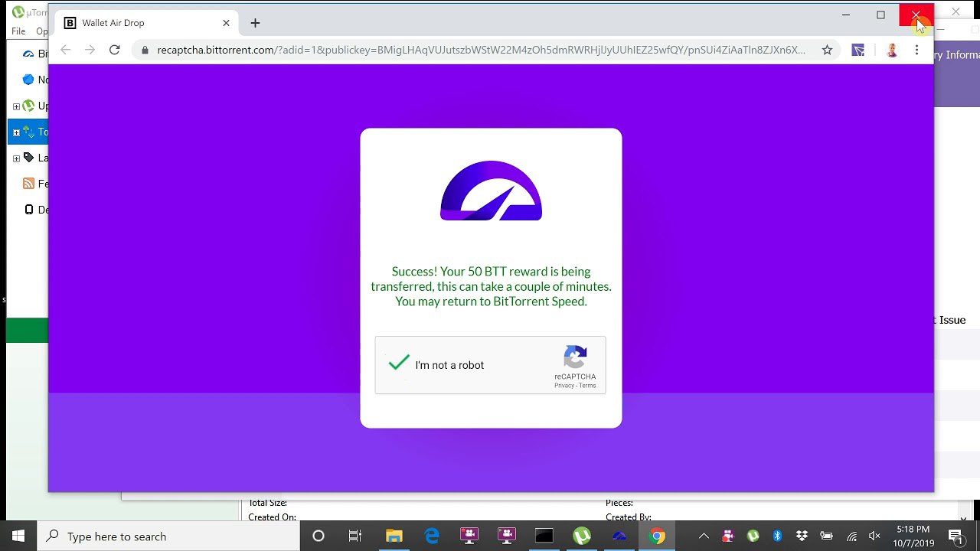This screenshot has width=980, height=551.
Task: Open the Wi-Fi network tray icon
Action: coord(851,536)
